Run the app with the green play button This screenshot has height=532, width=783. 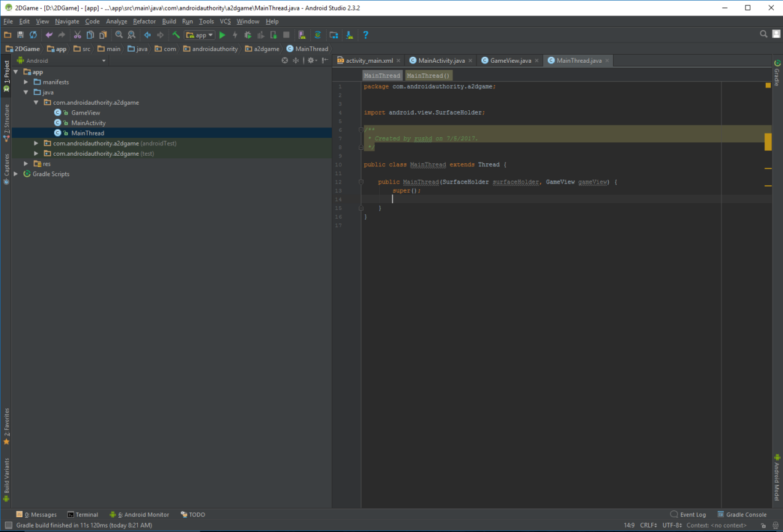(222, 35)
